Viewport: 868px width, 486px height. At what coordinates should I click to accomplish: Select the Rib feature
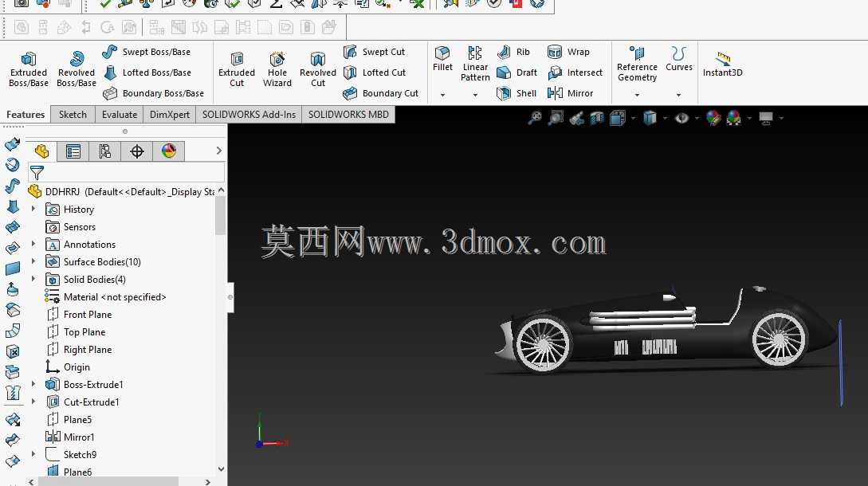(513, 52)
